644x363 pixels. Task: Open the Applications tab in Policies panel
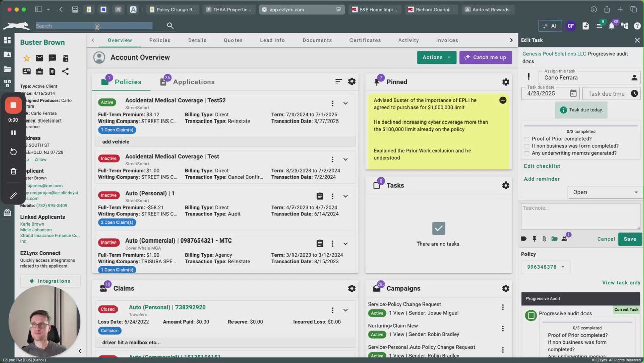click(188, 82)
